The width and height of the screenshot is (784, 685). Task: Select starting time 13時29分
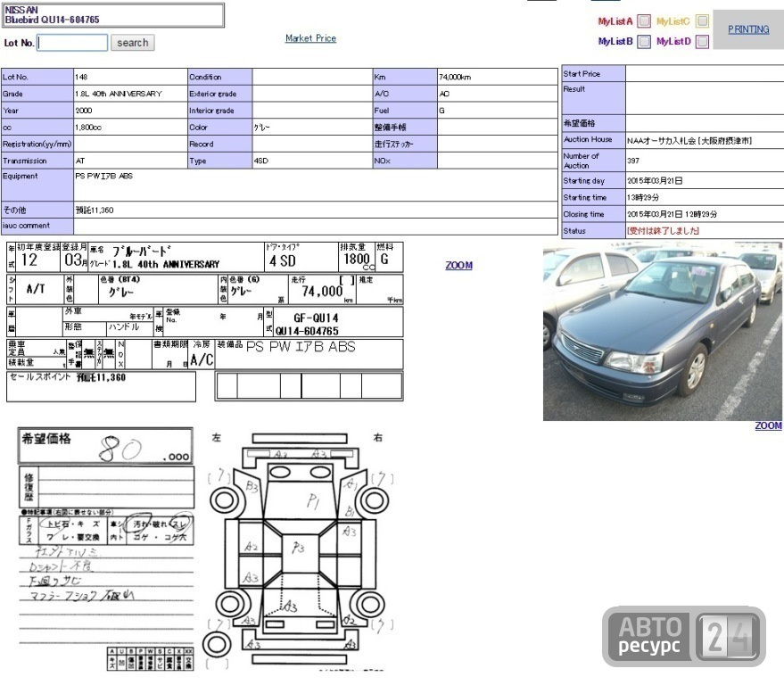pyautogui.click(x=642, y=197)
